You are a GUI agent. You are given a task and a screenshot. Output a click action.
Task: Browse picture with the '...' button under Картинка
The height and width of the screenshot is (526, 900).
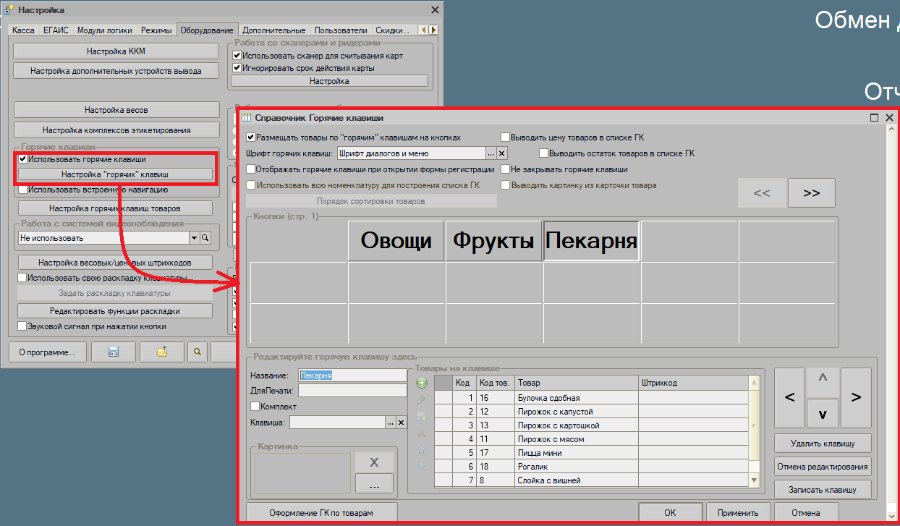pos(374,484)
